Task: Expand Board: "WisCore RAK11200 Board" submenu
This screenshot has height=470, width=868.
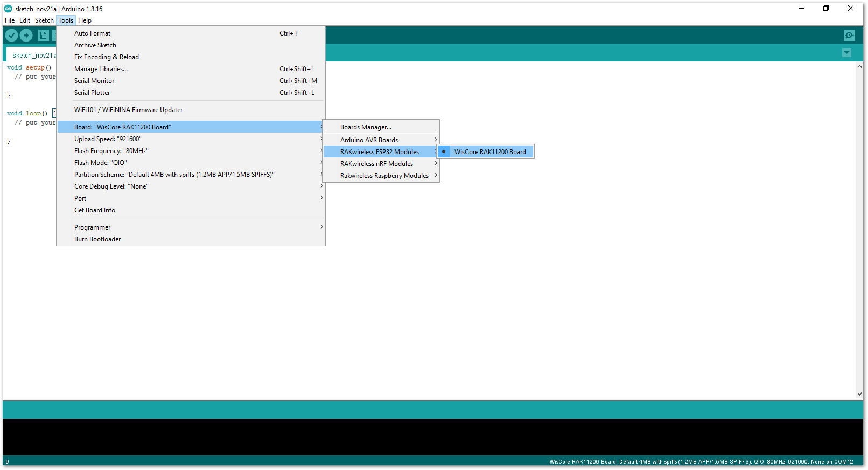Action: click(x=191, y=127)
